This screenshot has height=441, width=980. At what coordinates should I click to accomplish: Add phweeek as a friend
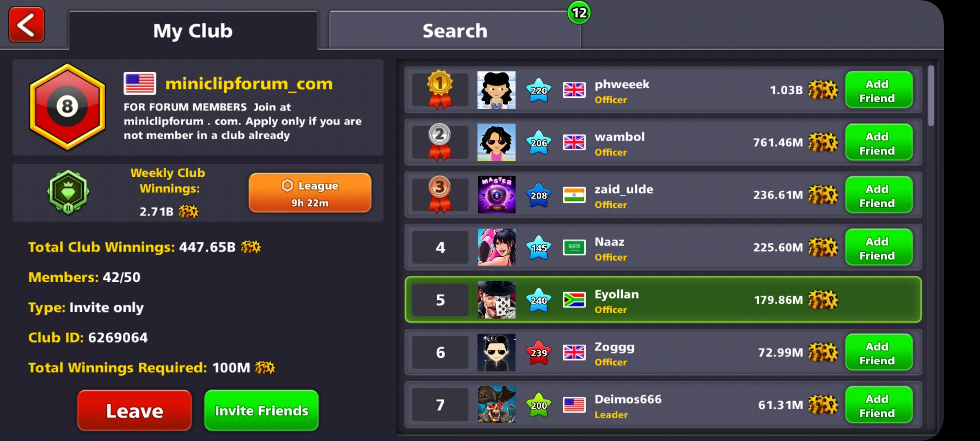coord(879,90)
